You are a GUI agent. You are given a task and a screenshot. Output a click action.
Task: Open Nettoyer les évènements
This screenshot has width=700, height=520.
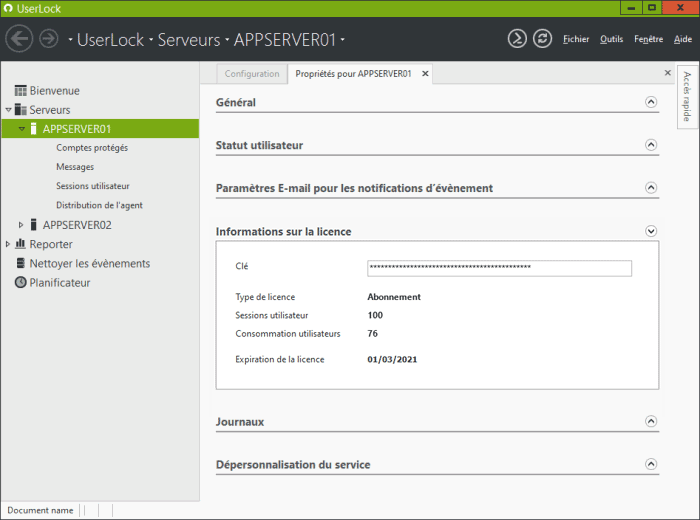click(x=90, y=263)
